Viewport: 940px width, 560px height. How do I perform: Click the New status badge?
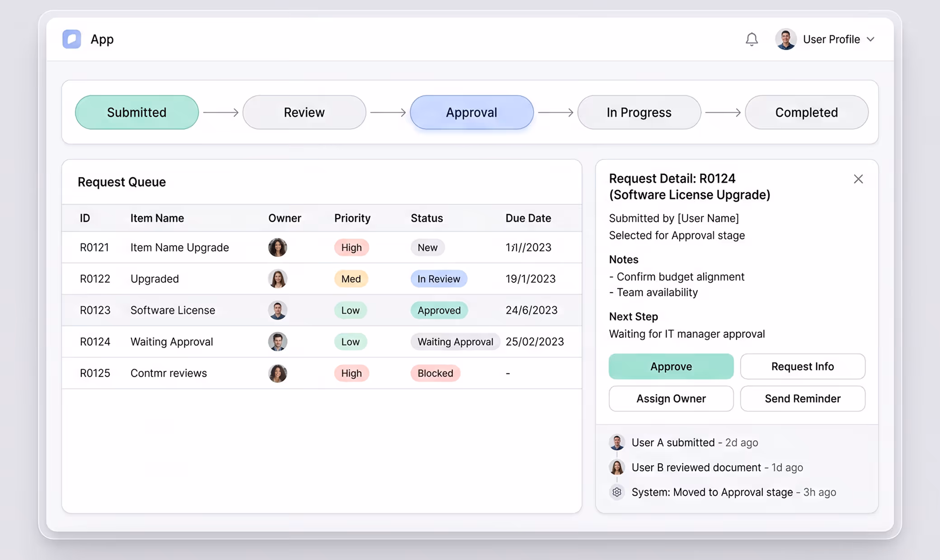click(428, 247)
